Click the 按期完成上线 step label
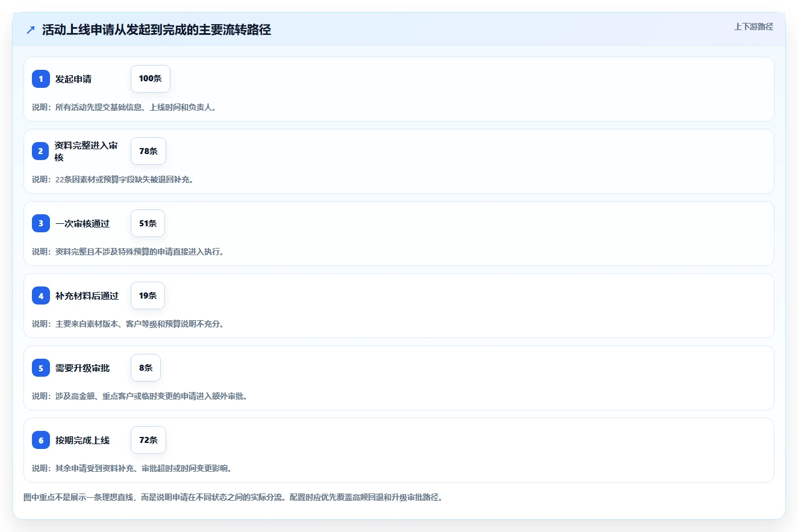Screen dimensions: 798x532 click(83, 440)
